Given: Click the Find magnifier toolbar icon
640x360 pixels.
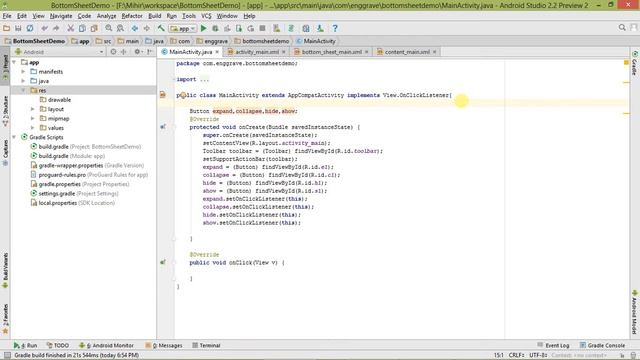Looking at the screenshot, I should pyautogui.click(x=109, y=28).
